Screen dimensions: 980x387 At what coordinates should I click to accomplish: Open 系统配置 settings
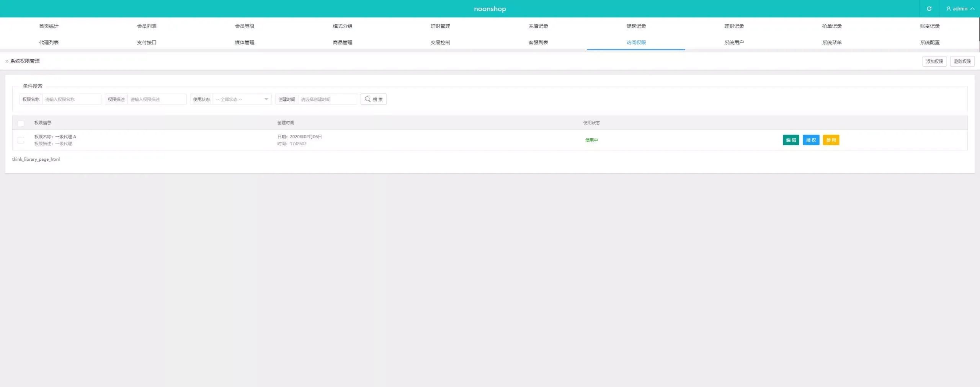[x=930, y=42]
